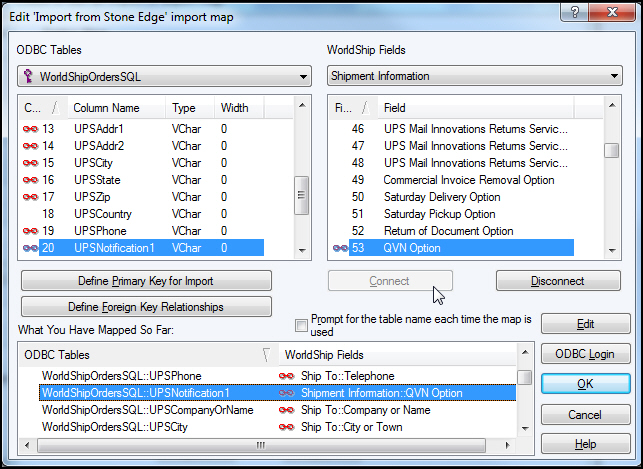Screen dimensions: 643x469
Task: Open the WorldShip Fields Shipment Information dropdown
Action: click(474, 76)
